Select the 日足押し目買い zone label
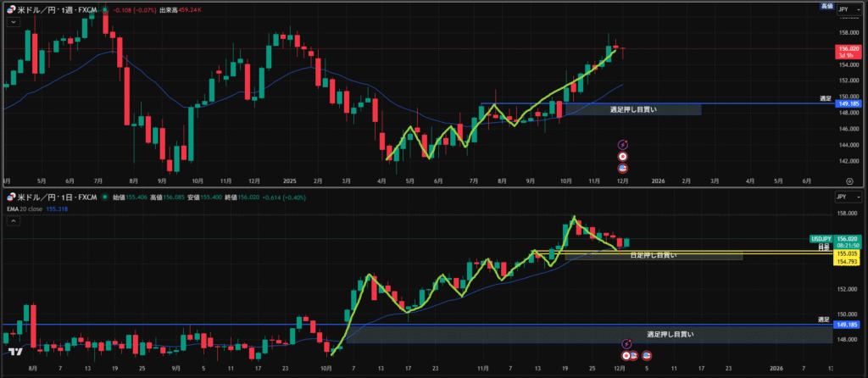The height and width of the screenshot is (378, 868). coord(653,254)
